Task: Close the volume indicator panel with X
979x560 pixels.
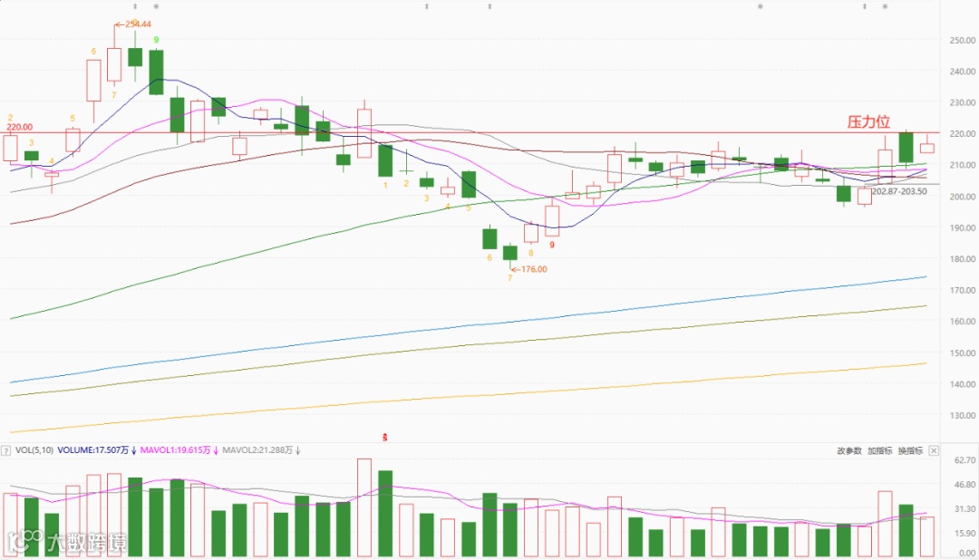Action: (934, 450)
